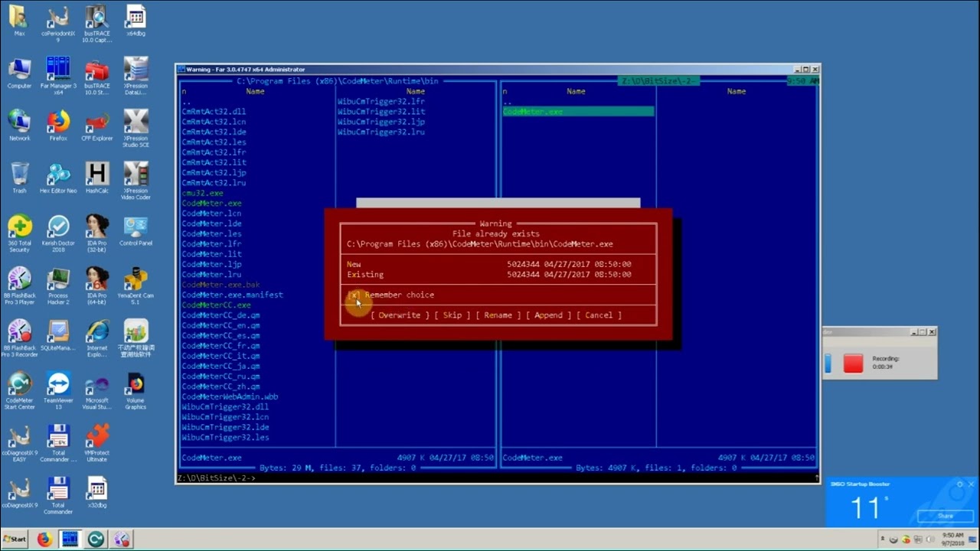
Task: Click the Far command line prompt
Action: point(498,478)
